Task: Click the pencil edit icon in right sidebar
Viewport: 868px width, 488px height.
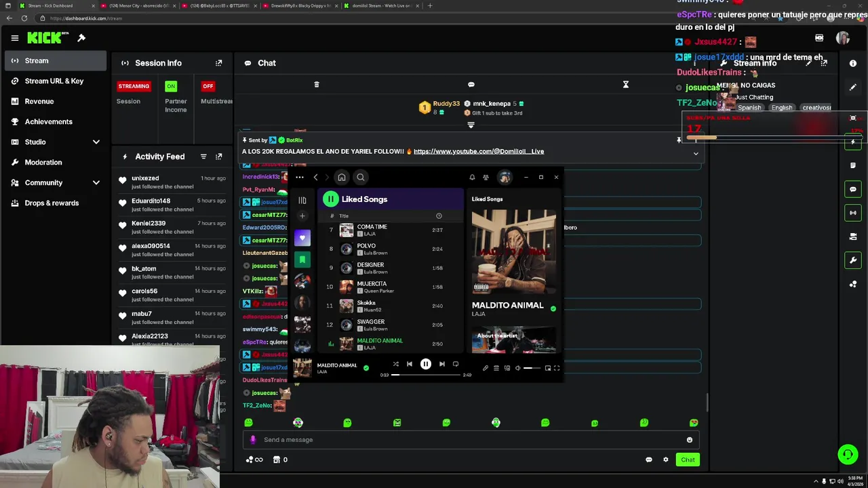Action: pyautogui.click(x=853, y=87)
